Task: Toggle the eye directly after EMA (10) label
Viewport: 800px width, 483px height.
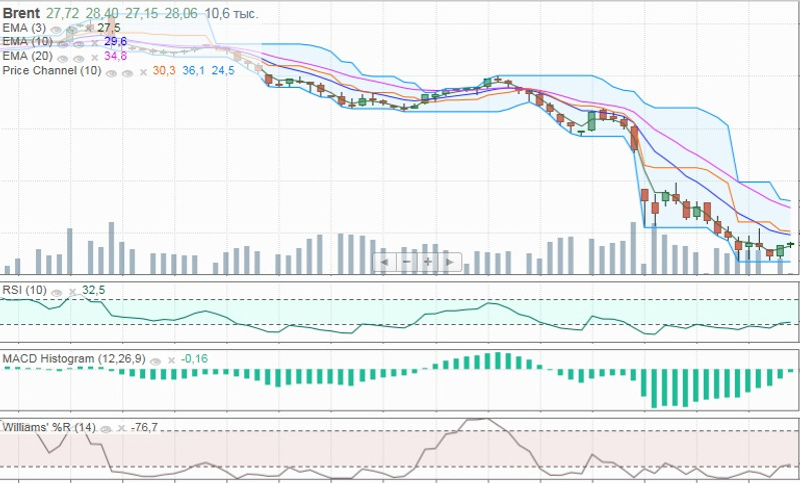Action: point(63,44)
